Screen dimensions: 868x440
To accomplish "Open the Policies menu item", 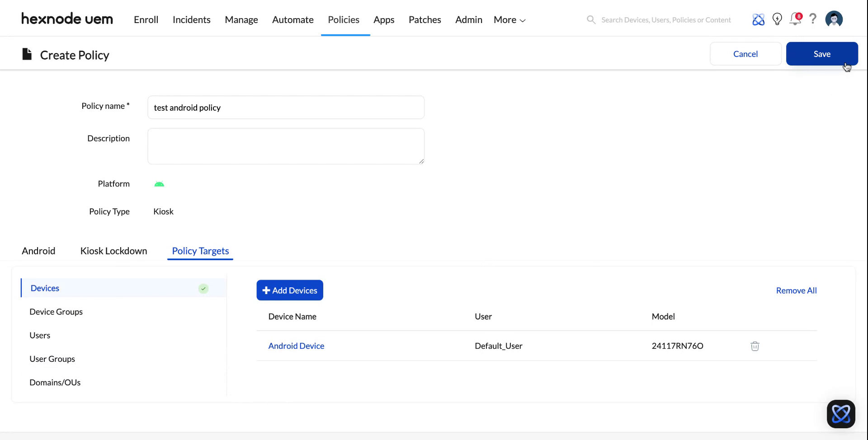I will 344,19.
